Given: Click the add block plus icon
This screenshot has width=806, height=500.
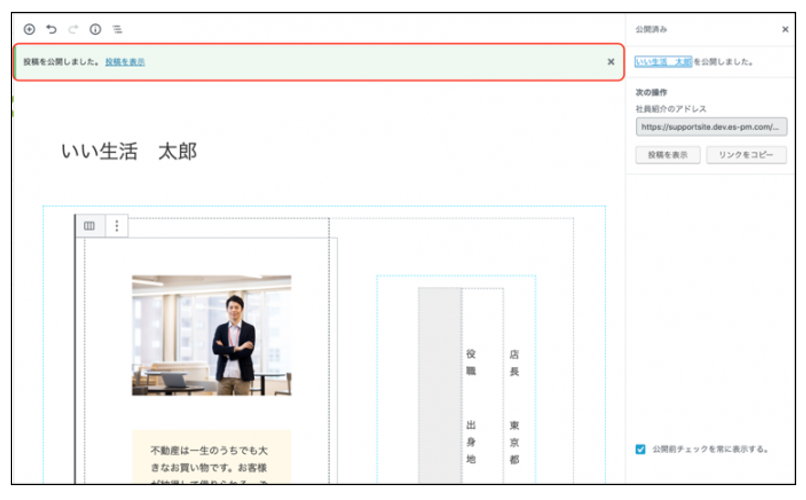Looking at the screenshot, I should pos(29,30).
